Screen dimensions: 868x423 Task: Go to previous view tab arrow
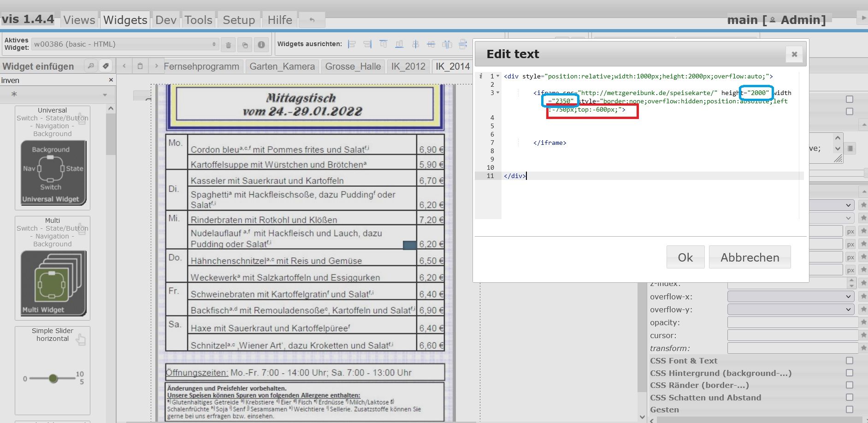(124, 66)
